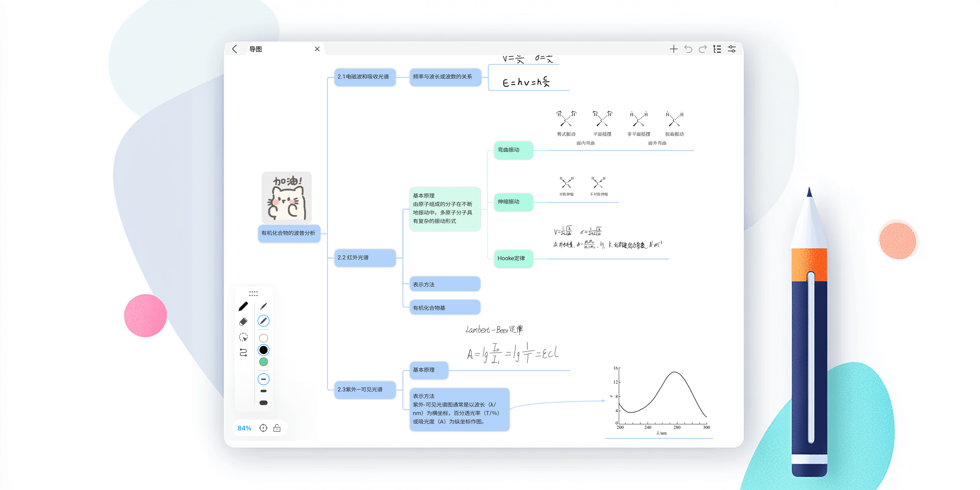
Task: Select the 导图 tab
Action: 256,49
